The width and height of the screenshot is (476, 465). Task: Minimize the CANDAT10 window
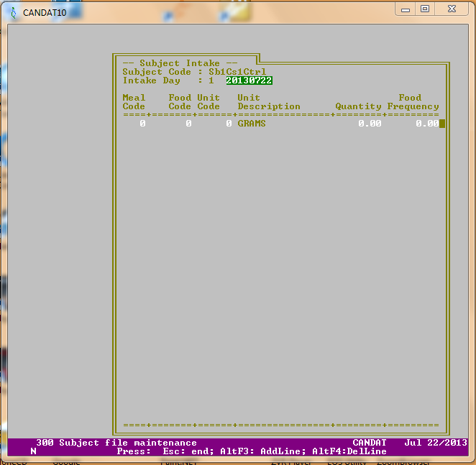(407, 9)
